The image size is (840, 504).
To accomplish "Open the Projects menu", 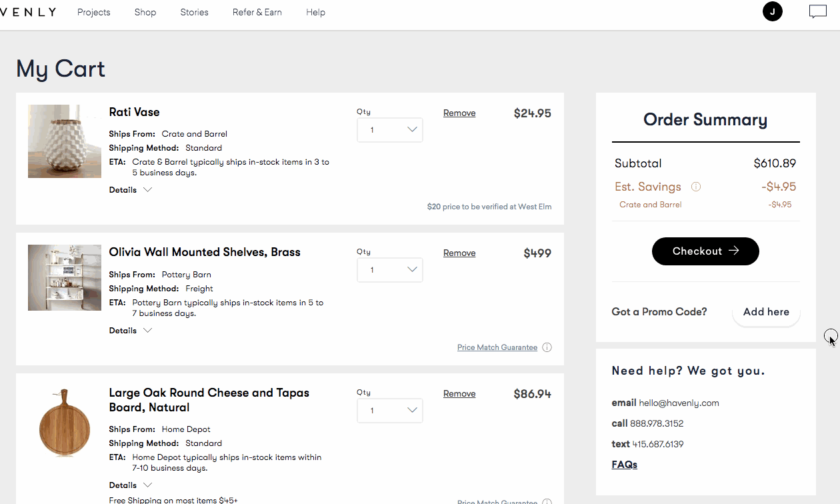I will pyautogui.click(x=93, y=12).
